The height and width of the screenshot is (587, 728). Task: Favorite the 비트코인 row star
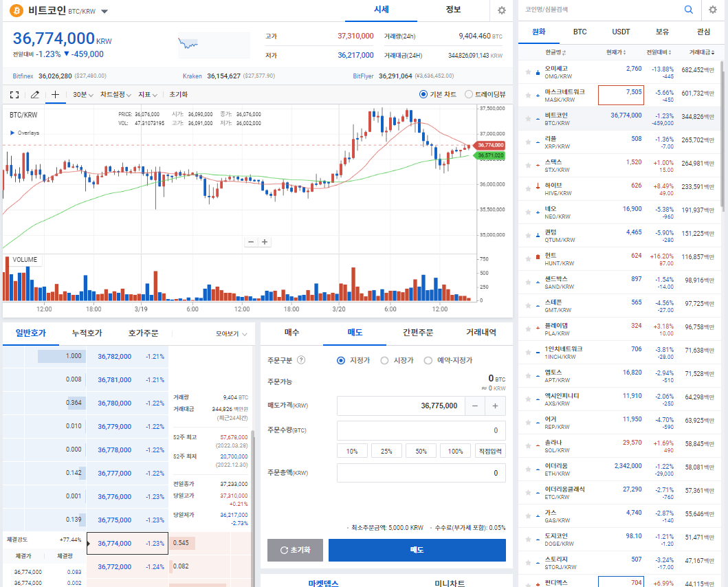[x=528, y=119]
